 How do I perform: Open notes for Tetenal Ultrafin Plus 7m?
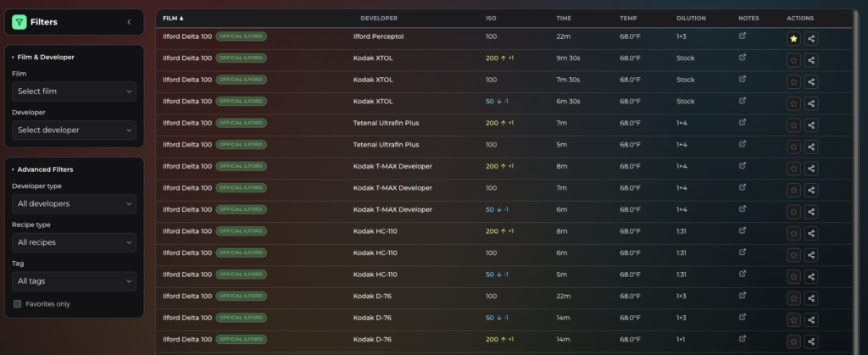tap(743, 123)
